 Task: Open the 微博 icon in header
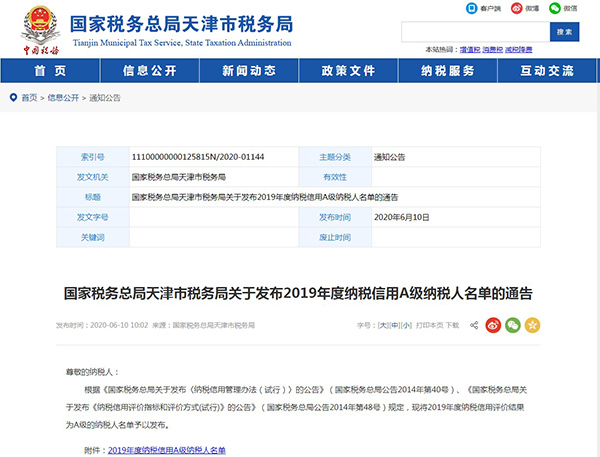point(517,7)
